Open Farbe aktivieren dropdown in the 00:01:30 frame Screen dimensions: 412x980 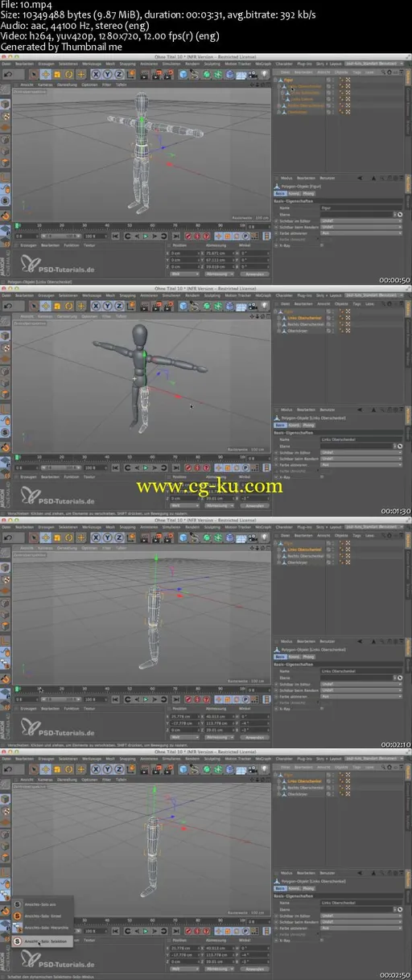point(360,465)
